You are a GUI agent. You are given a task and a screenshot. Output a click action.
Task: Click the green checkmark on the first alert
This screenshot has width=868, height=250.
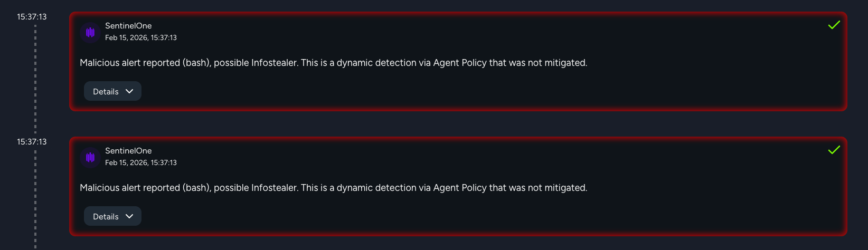tap(834, 25)
